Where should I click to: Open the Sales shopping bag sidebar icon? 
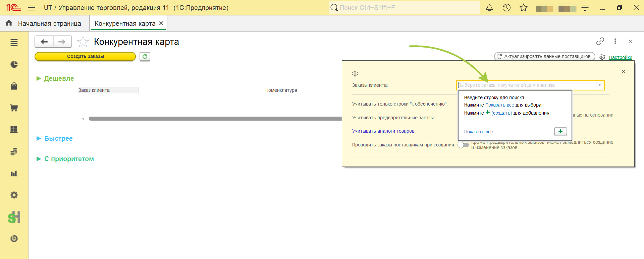click(x=14, y=86)
